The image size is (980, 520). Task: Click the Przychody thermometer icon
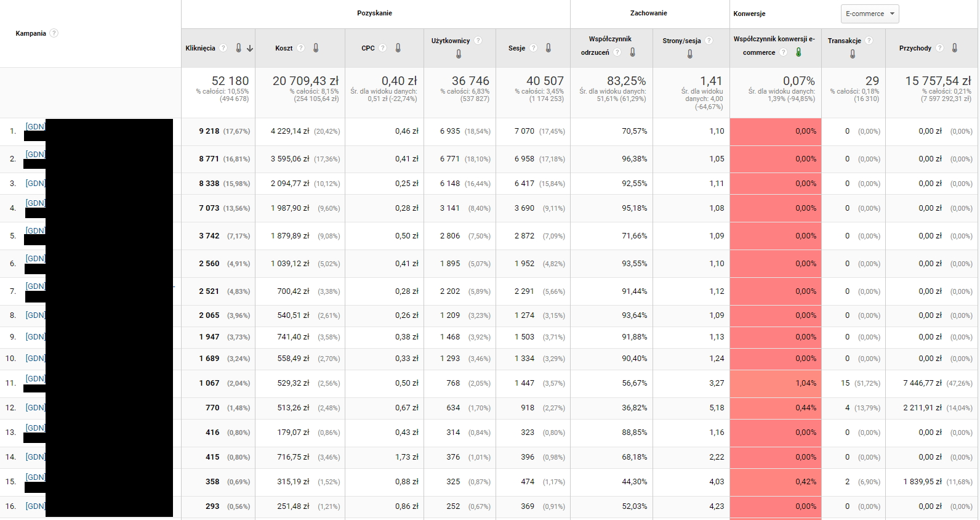955,48
